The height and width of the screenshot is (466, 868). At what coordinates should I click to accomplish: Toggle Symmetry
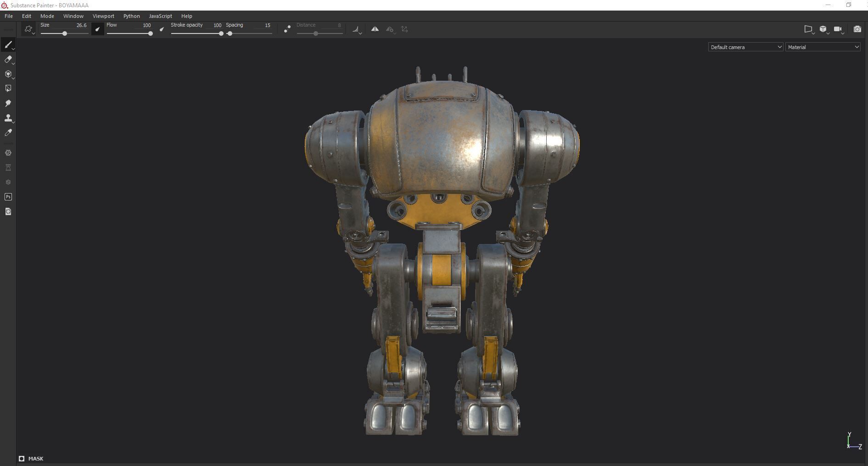click(375, 29)
